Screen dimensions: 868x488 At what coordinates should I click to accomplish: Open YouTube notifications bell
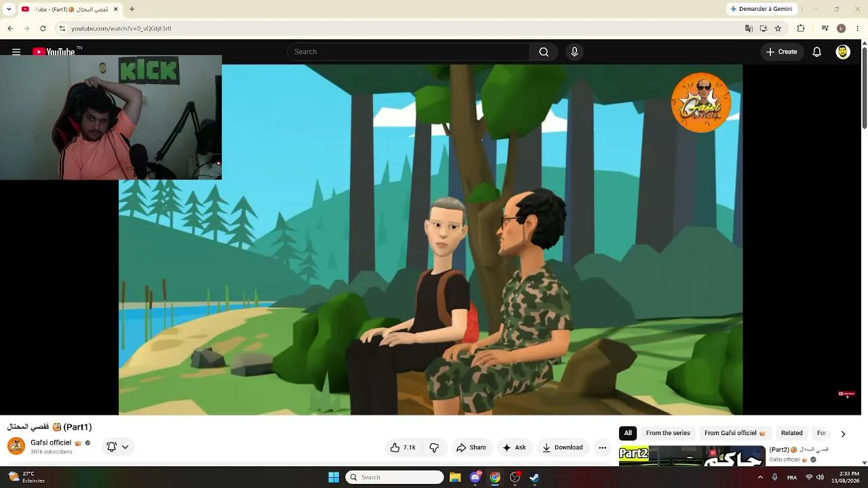(817, 52)
